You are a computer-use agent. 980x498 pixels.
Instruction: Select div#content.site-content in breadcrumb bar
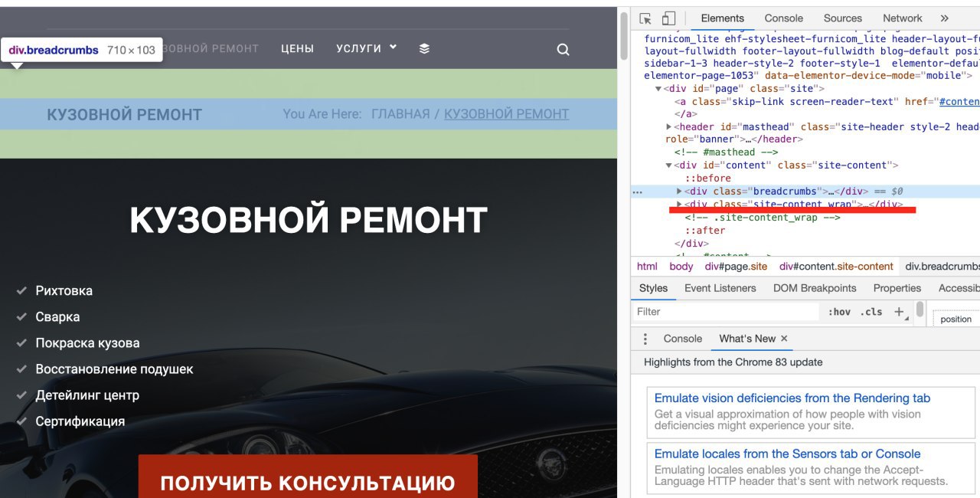pos(836,267)
